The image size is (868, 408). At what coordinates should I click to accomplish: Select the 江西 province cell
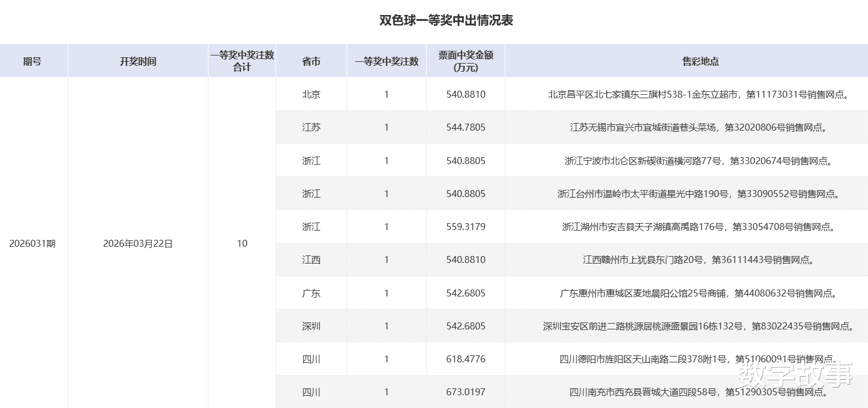pos(311,259)
